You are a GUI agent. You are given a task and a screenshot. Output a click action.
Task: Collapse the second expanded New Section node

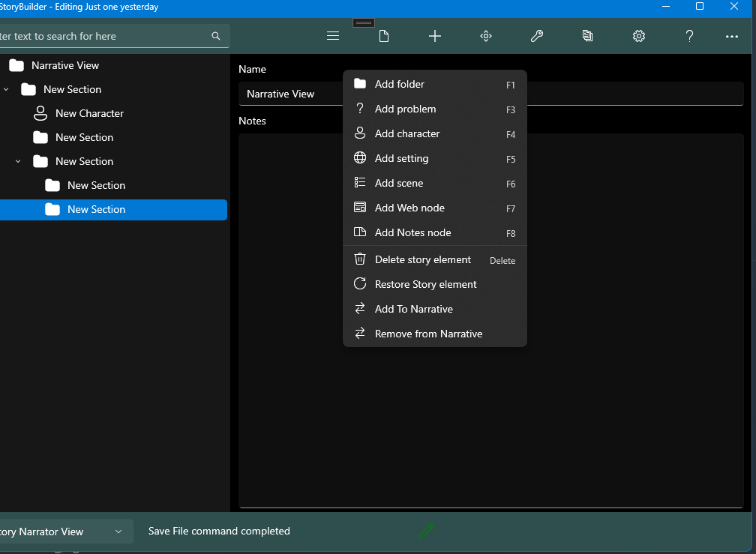click(x=18, y=161)
